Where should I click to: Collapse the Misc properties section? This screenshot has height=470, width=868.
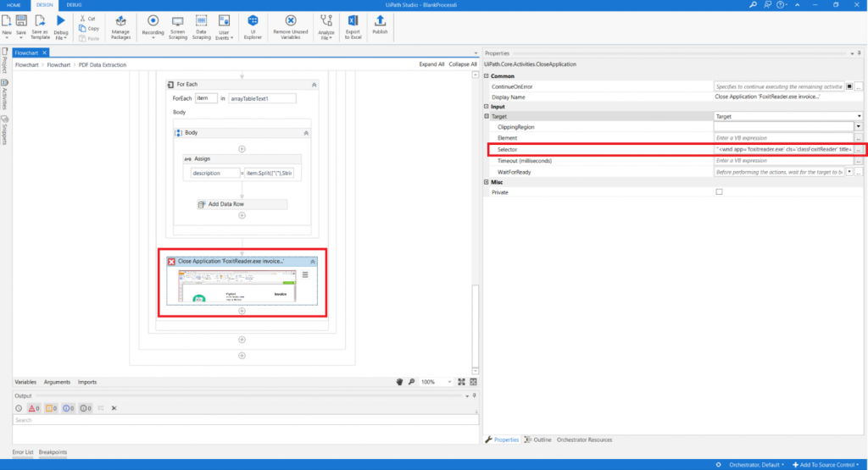tap(487, 182)
